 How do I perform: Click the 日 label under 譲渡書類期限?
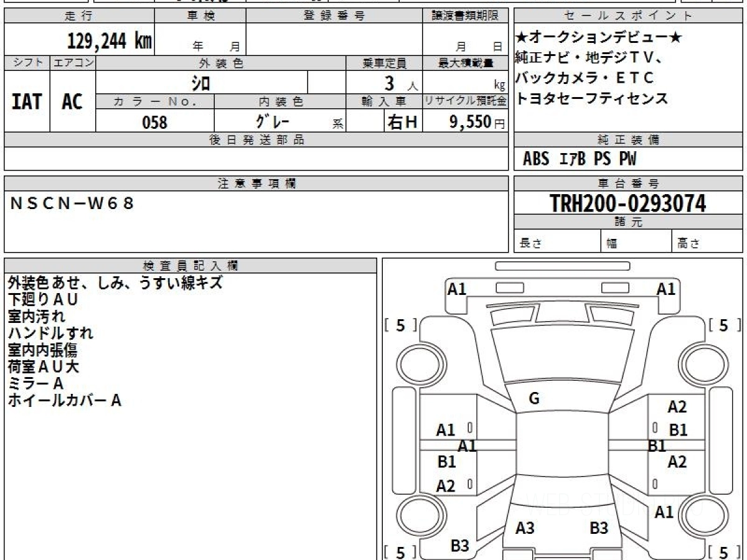coord(497,46)
